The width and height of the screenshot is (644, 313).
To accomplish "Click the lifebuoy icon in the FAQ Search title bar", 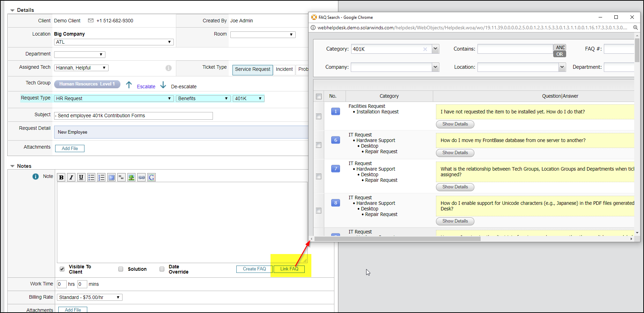I will (314, 17).
